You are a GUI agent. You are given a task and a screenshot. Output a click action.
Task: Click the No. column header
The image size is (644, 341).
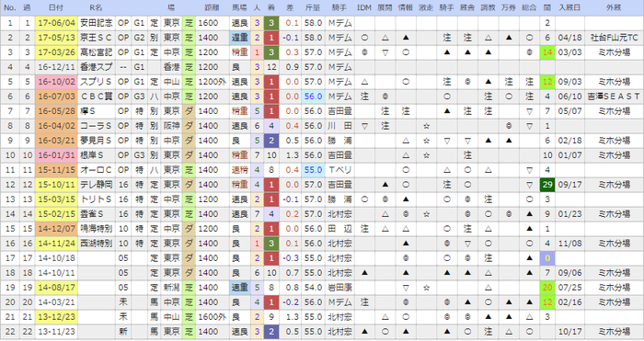[10, 7]
